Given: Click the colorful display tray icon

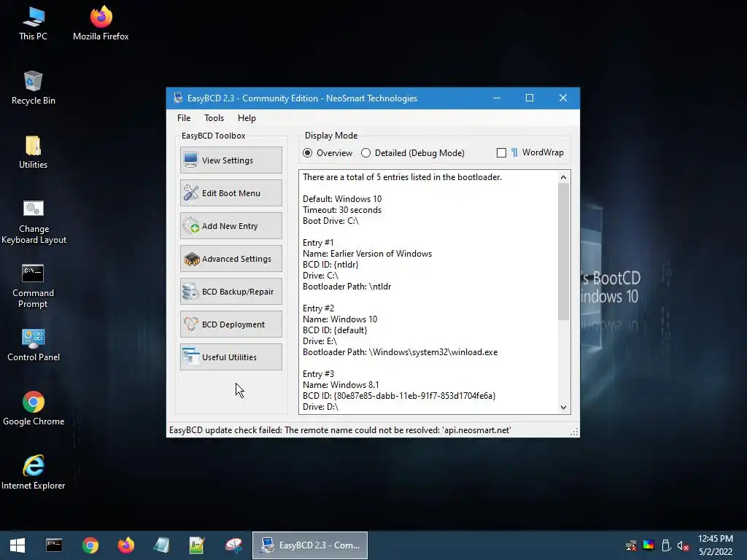Looking at the screenshot, I should click(649, 545).
